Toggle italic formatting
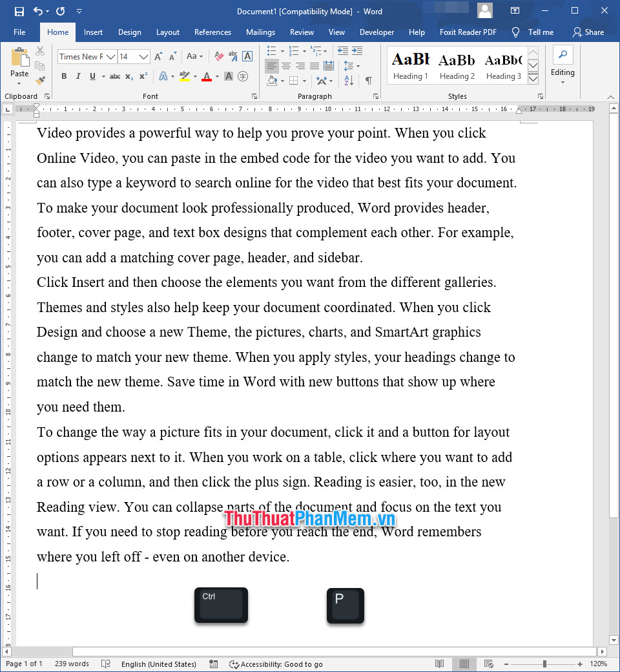 (77, 76)
